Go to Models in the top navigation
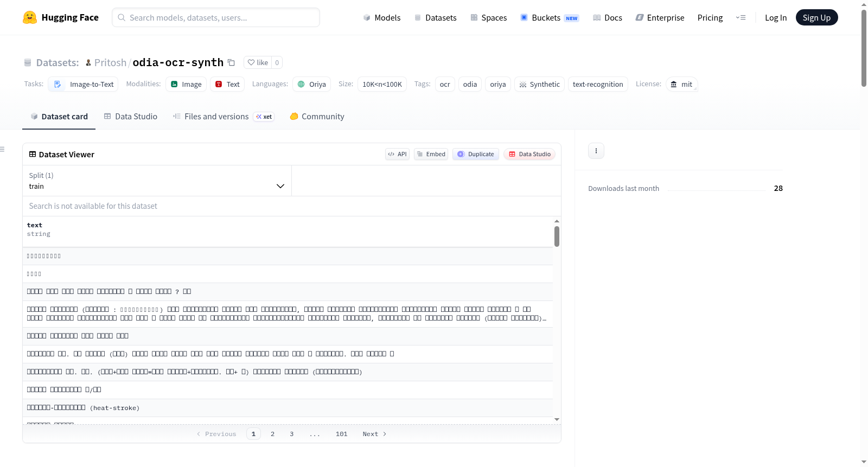This screenshot has height=467, width=868. tap(382, 17)
